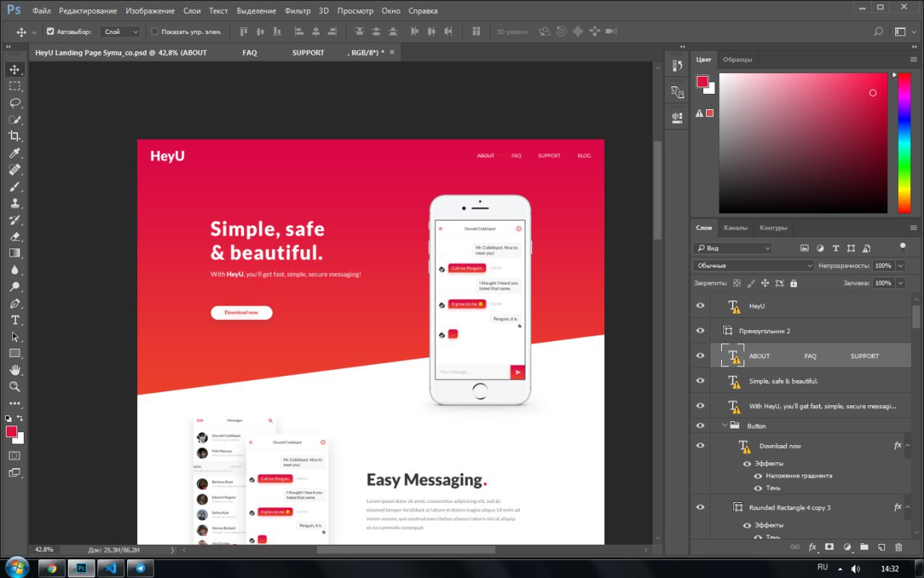The image size is (924, 578).
Task: Create a new group folder icon
Action: 864,548
